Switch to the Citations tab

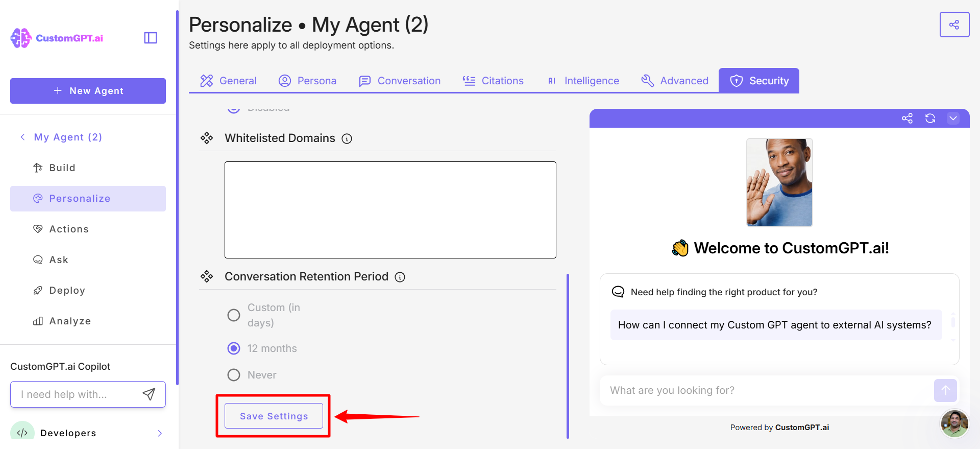pos(493,81)
